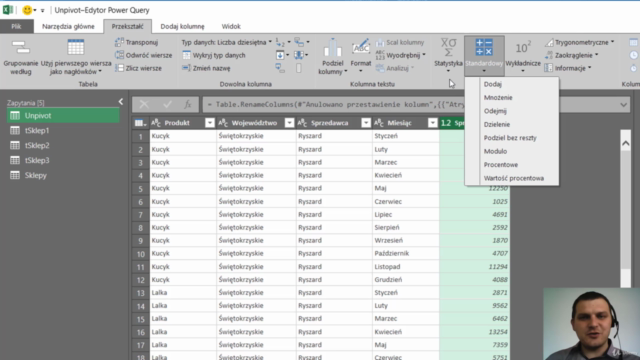Viewport: 640px width, 360px height.
Task: Click the Analizuj button in Kolumna tekstu
Action: click(394, 68)
